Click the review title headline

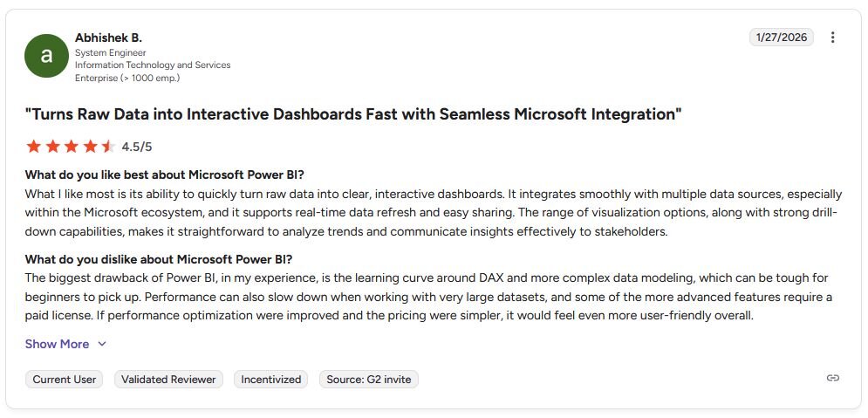(353, 114)
